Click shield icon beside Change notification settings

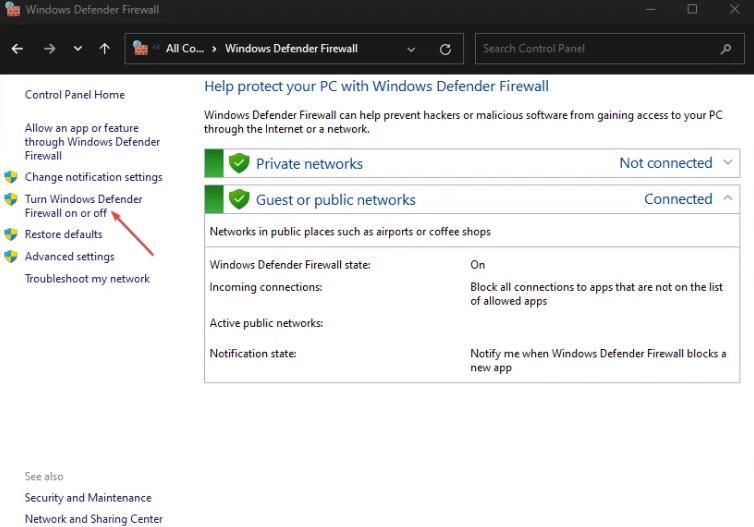(11, 177)
